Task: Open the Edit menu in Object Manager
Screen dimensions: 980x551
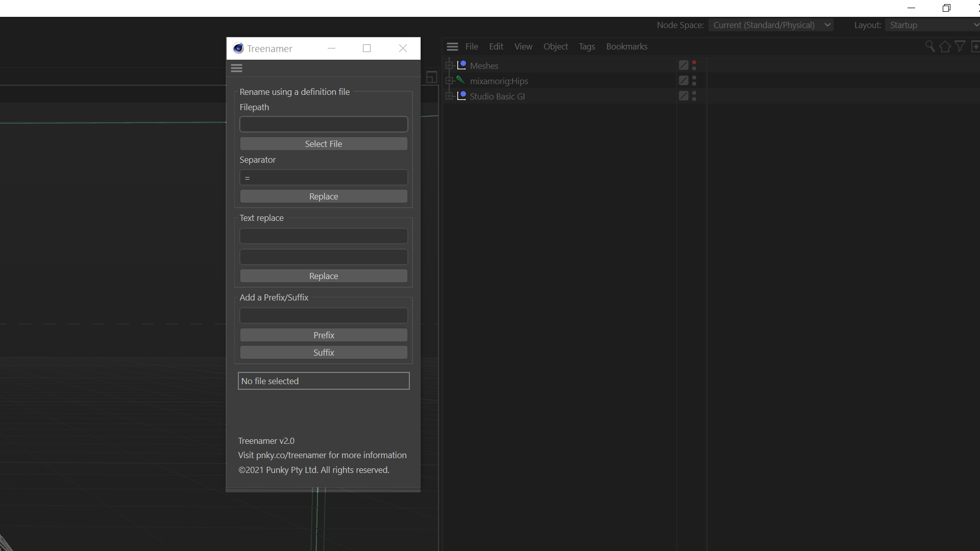Action: 496,46
